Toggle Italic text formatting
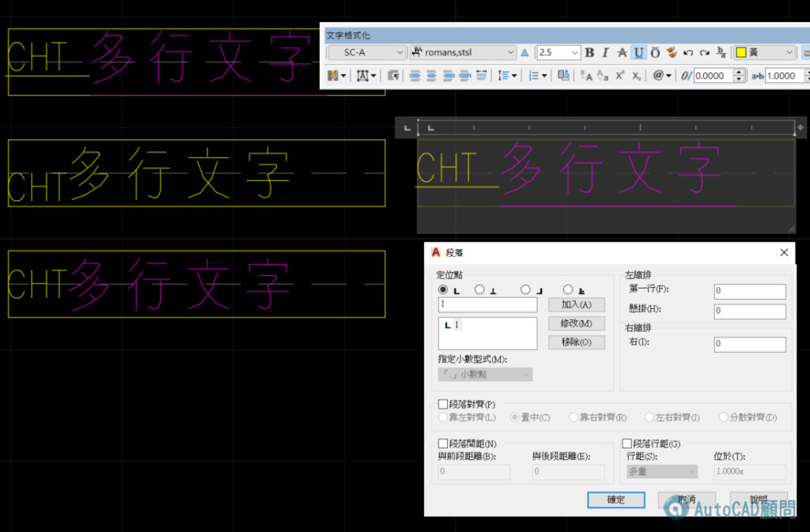 tap(606, 53)
